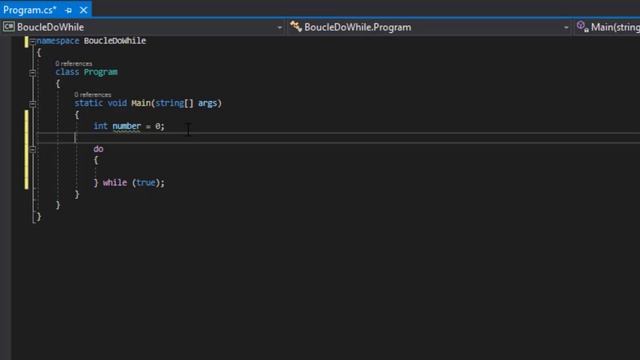Click the 'while' keyword

(115, 182)
